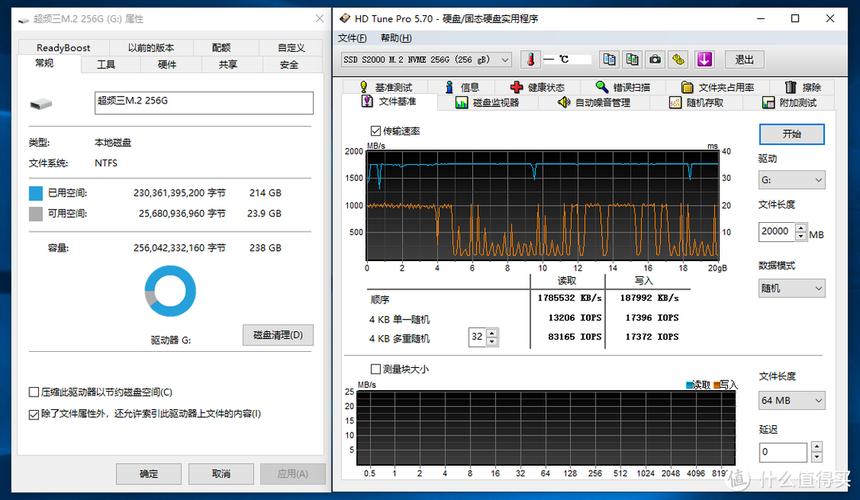Screen dimensions: 860x500
Task: Open the drive G: dropdown
Action: click(x=792, y=180)
